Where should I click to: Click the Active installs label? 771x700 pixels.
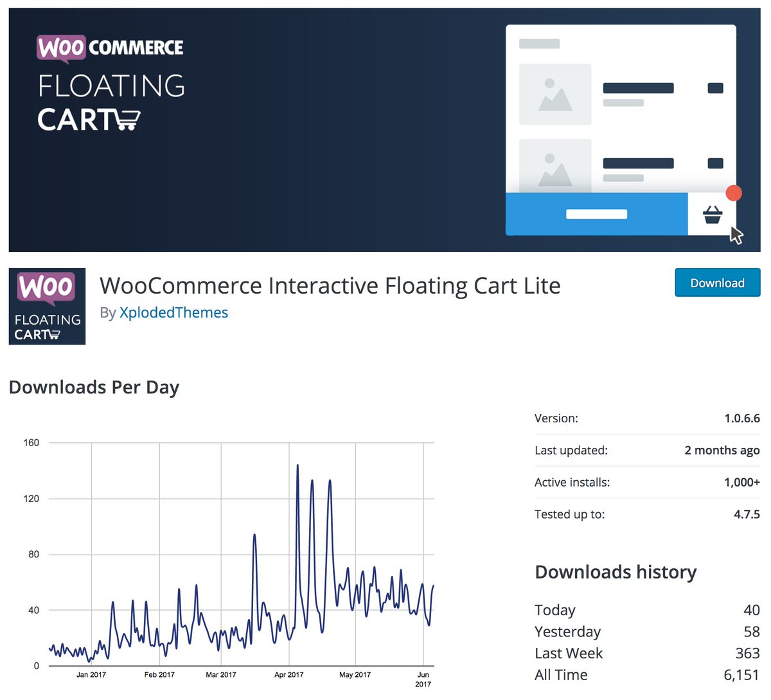pos(572,482)
